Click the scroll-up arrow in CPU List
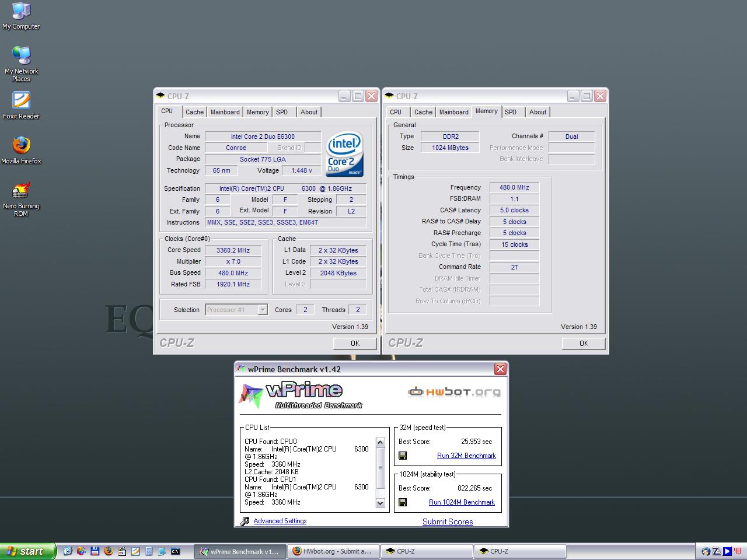 [381, 443]
